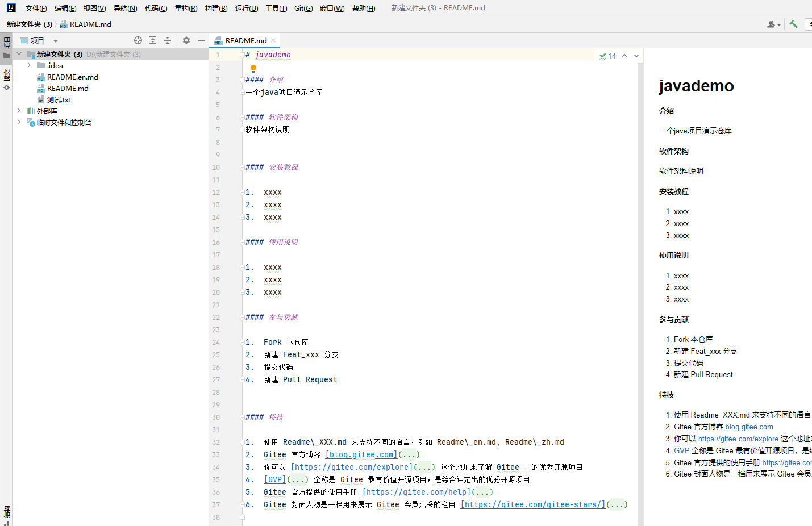Click the green hammer build icon

coord(794,24)
